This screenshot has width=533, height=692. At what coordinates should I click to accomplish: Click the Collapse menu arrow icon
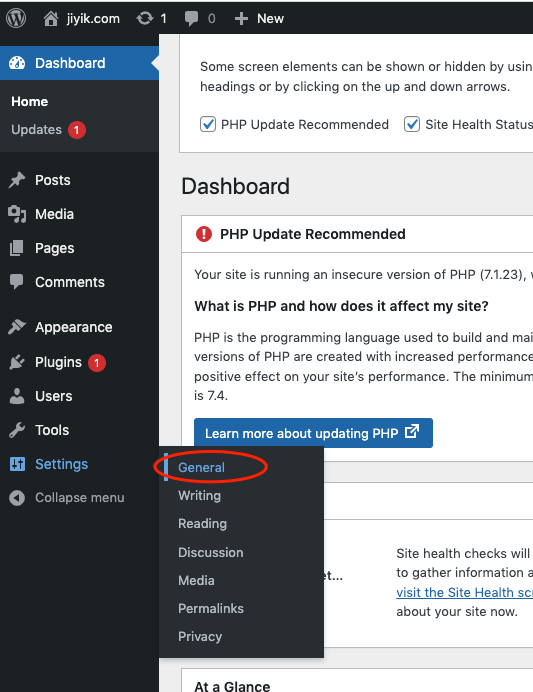tap(17, 498)
